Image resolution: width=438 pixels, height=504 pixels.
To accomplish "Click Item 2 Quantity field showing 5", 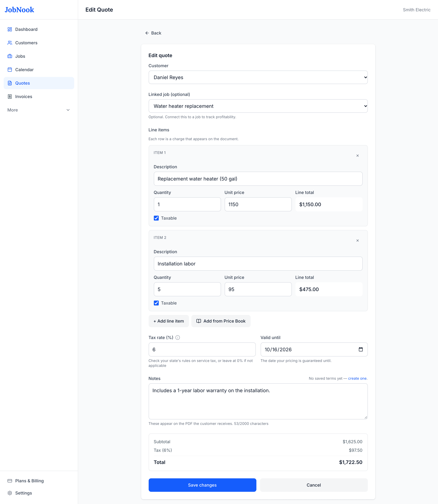I will [x=187, y=289].
